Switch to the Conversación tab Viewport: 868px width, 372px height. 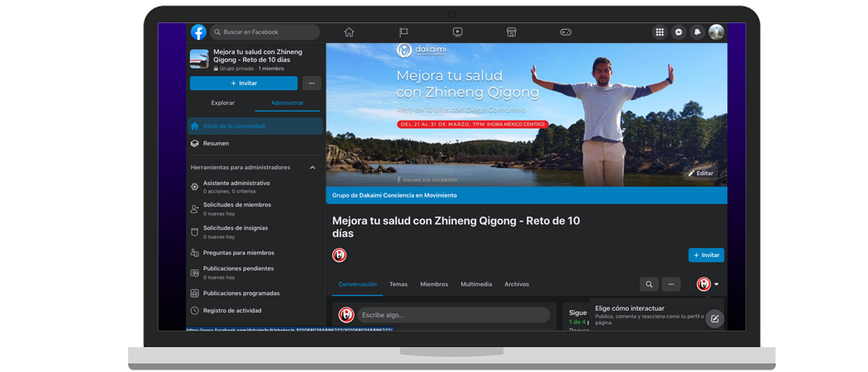[358, 284]
